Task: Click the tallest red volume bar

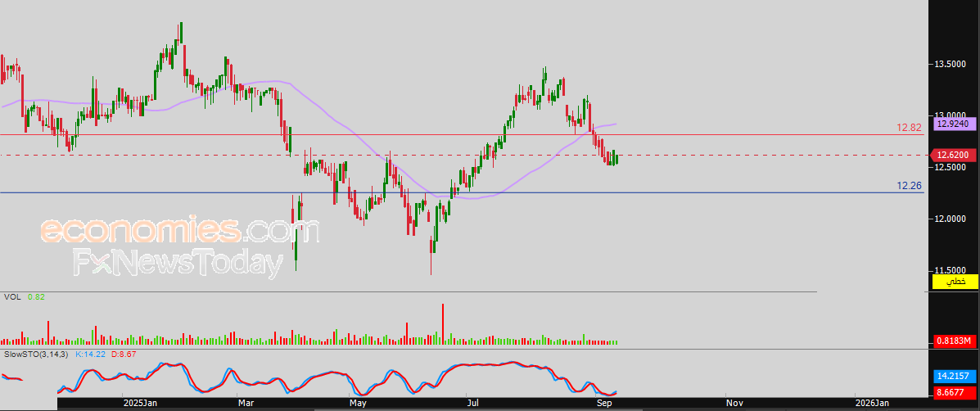Action: [x=442, y=323]
